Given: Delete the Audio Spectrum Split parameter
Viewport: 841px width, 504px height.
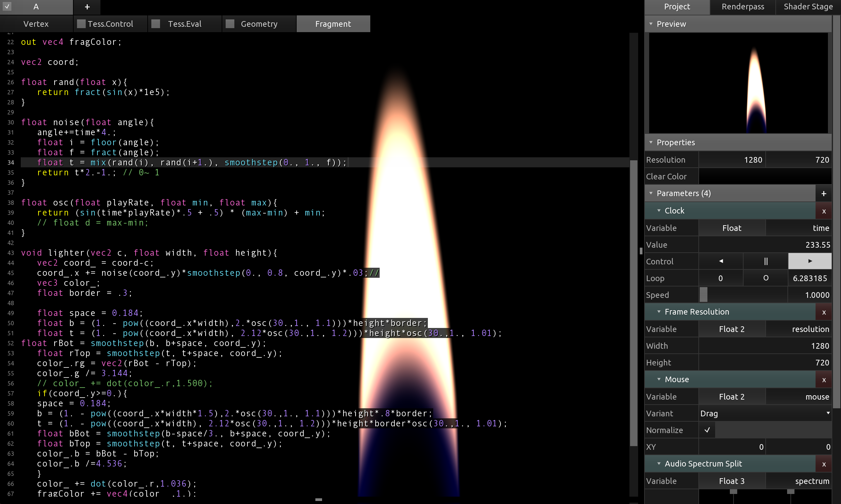Looking at the screenshot, I should (823, 464).
